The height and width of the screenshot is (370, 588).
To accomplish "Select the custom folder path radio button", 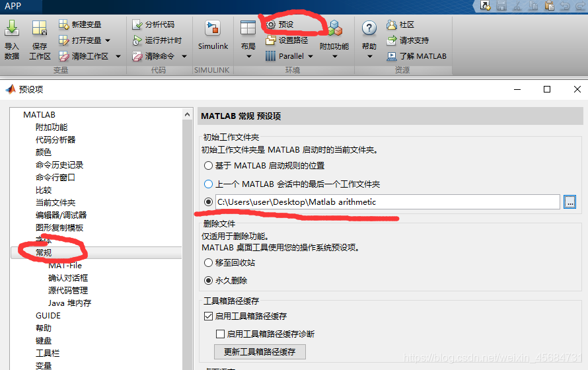I will pos(208,202).
